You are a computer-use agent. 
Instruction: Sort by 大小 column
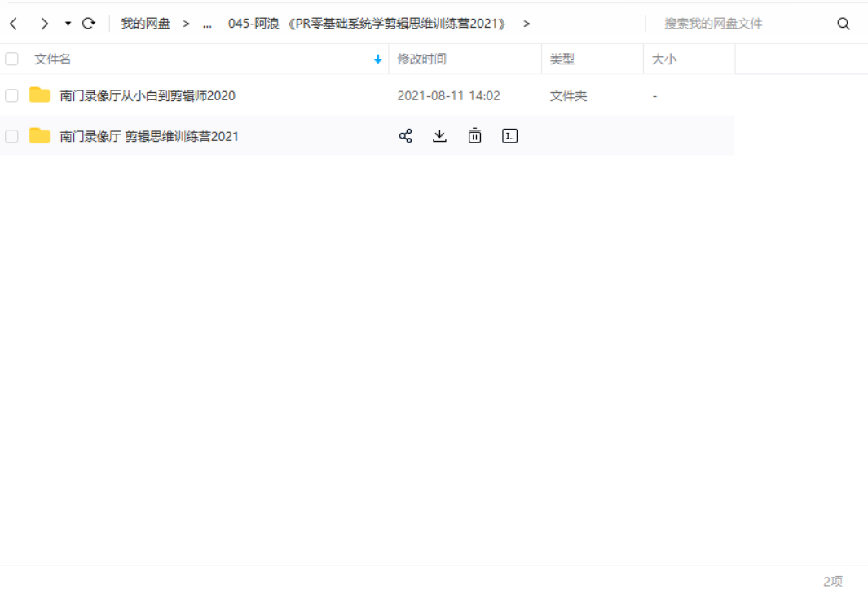[663, 59]
